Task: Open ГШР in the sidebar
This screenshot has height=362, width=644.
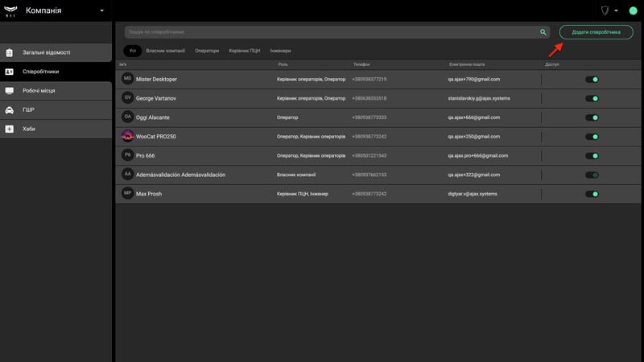Action: [56, 109]
